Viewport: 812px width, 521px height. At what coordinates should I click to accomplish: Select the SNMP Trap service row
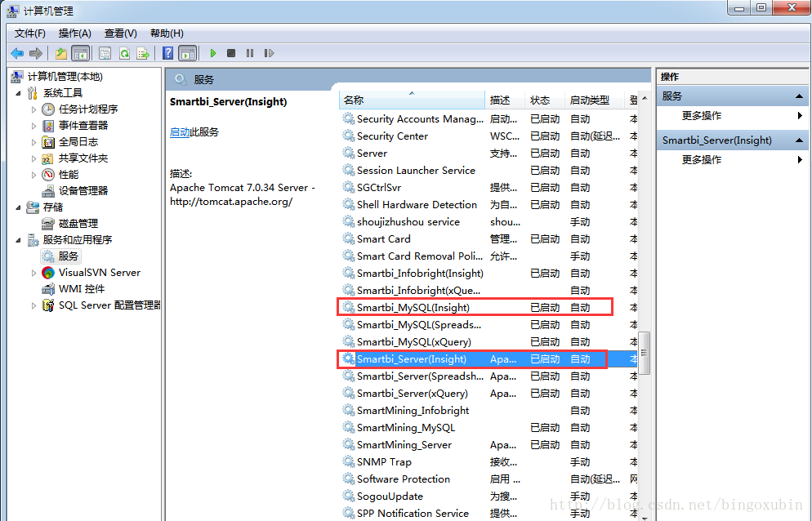(489, 462)
